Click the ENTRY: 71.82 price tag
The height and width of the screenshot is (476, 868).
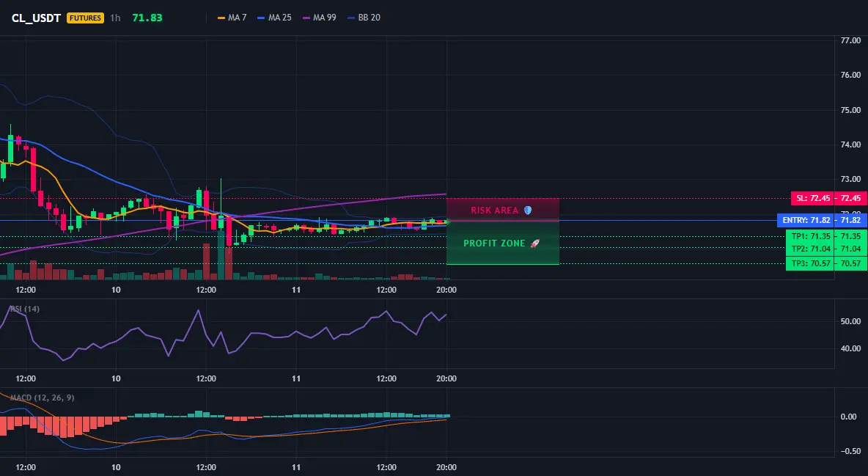(822, 220)
